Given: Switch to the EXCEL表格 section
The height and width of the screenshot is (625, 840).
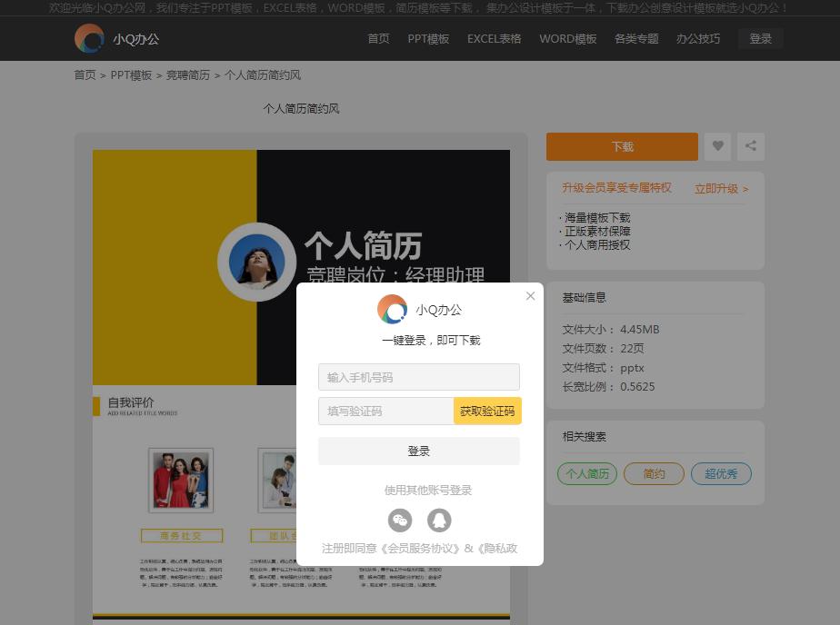Looking at the screenshot, I should click(x=494, y=39).
